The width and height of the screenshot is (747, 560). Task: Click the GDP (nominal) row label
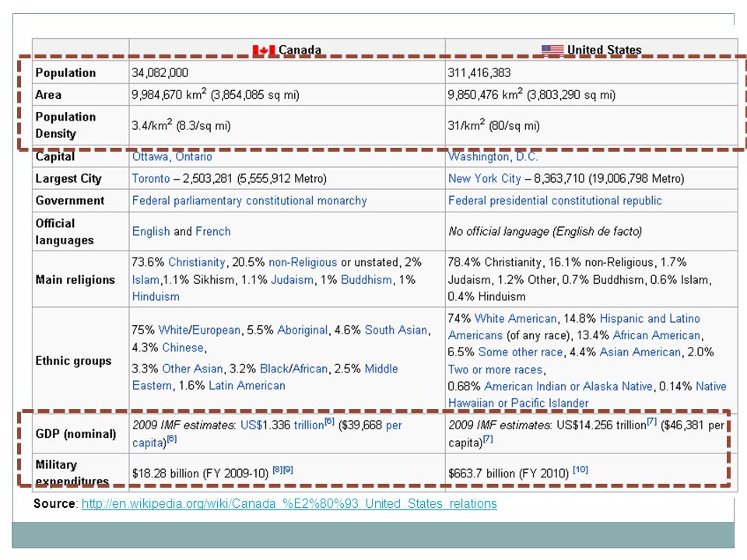pyautogui.click(x=75, y=434)
